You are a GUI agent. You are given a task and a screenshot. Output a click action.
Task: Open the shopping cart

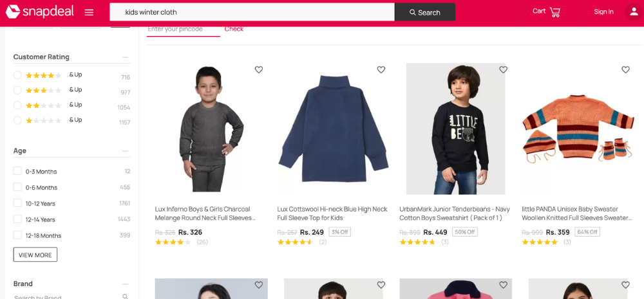[x=547, y=12]
